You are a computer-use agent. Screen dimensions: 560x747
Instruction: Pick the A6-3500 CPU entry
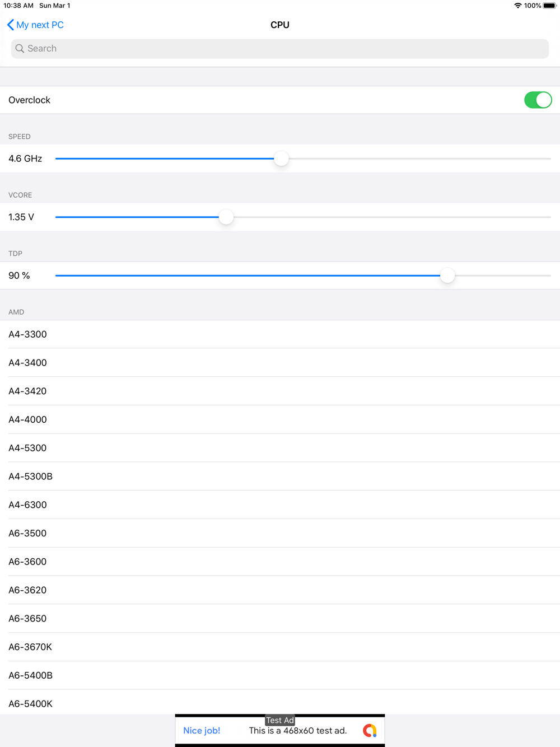tap(280, 533)
